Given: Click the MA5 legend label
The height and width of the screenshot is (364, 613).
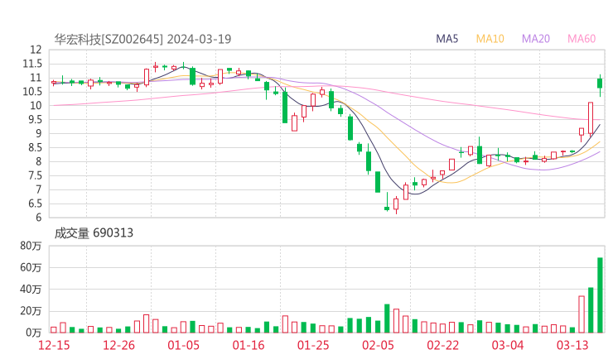Looking at the screenshot, I should click(x=446, y=39).
